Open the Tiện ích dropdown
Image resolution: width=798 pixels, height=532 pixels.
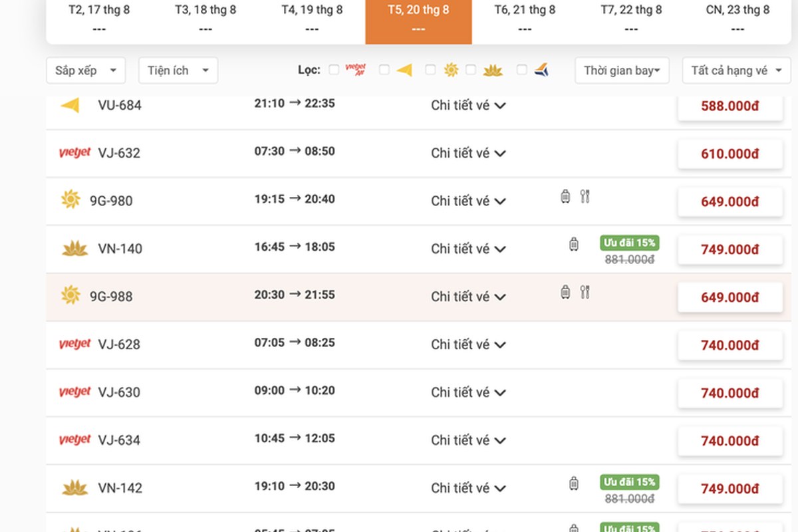pyautogui.click(x=178, y=70)
